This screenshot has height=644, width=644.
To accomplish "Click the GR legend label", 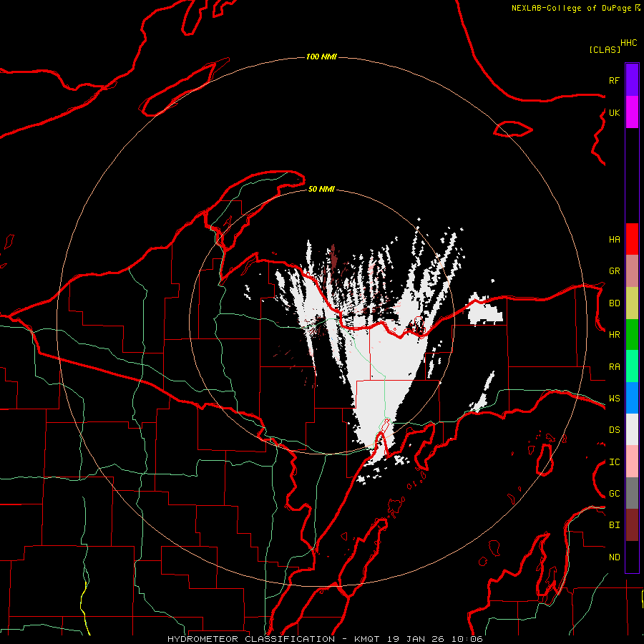I will (x=614, y=271).
